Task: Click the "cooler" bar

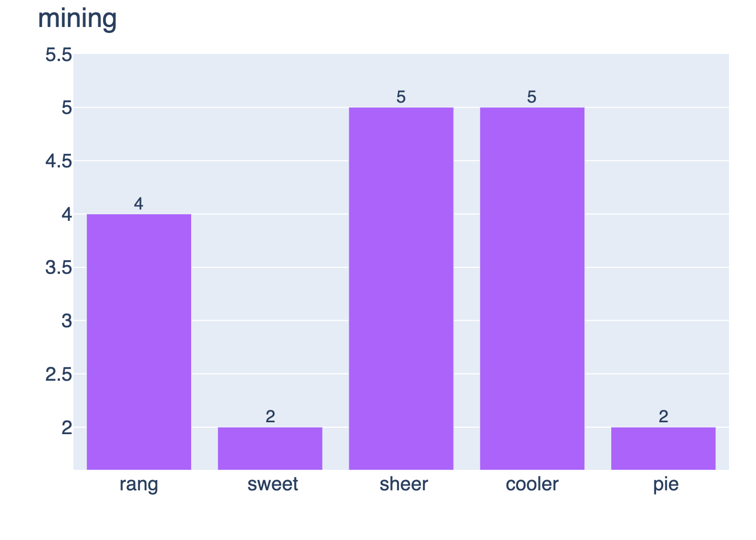Action: 532,288
